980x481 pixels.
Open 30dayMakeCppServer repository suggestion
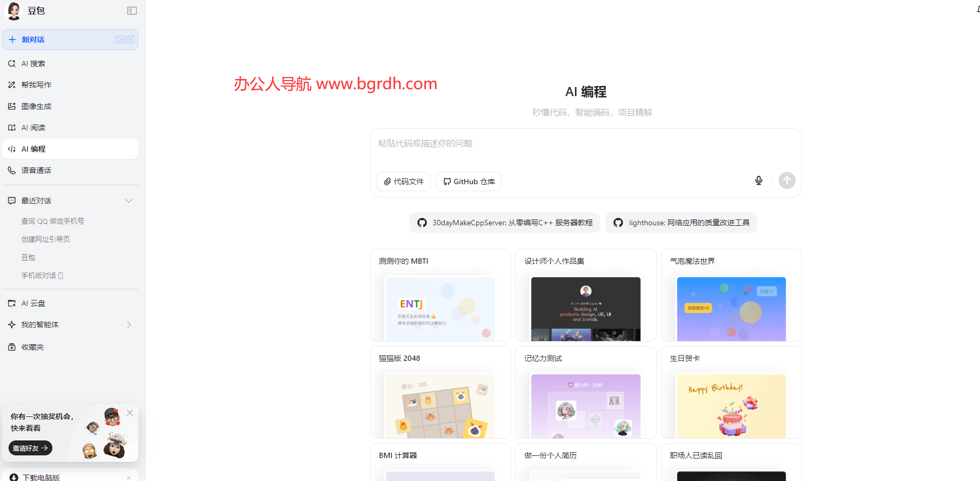pyautogui.click(x=504, y=223)
